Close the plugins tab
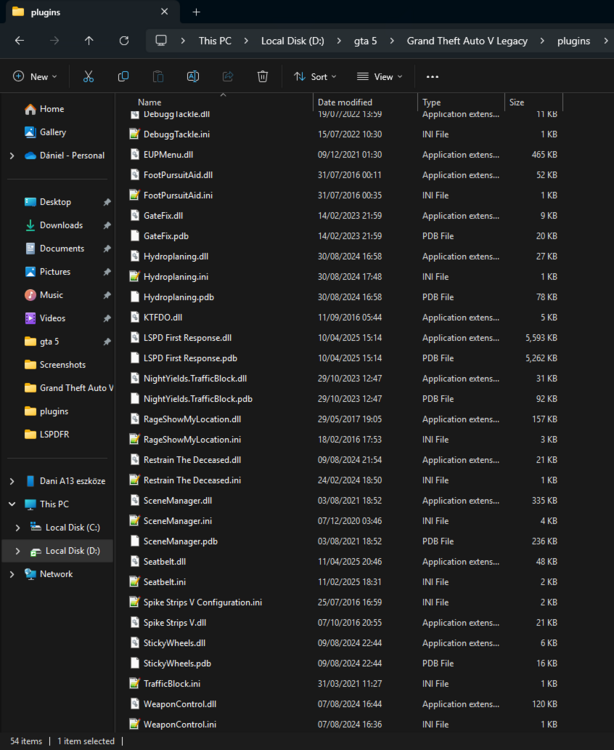This screenshot has width=614, height=750. click(x=164, y=11)
